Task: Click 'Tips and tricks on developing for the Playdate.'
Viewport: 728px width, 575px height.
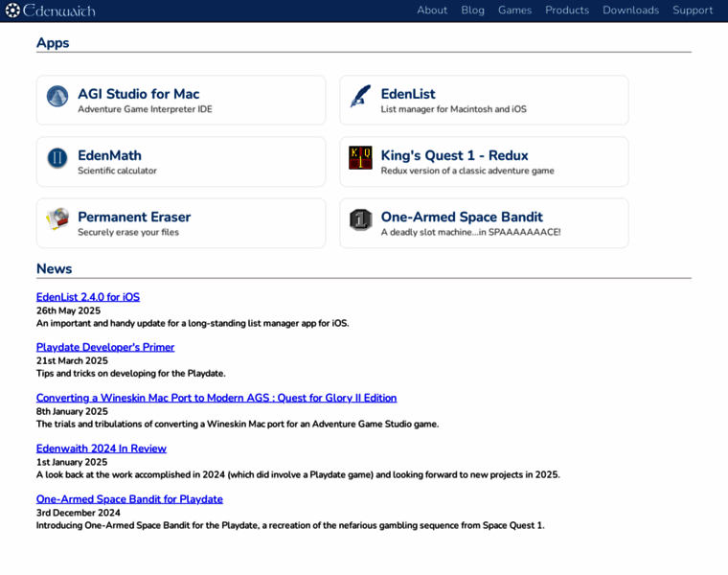Action: point(131,374)
